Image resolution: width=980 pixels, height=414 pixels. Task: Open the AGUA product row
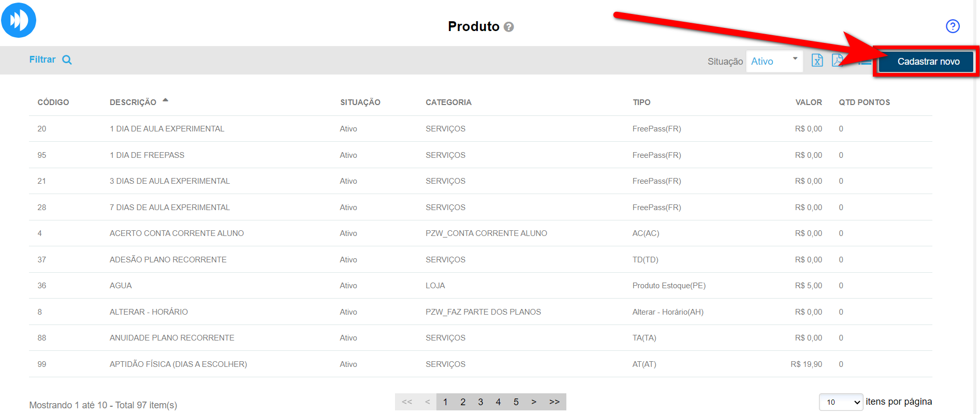(x=121, y=286)
